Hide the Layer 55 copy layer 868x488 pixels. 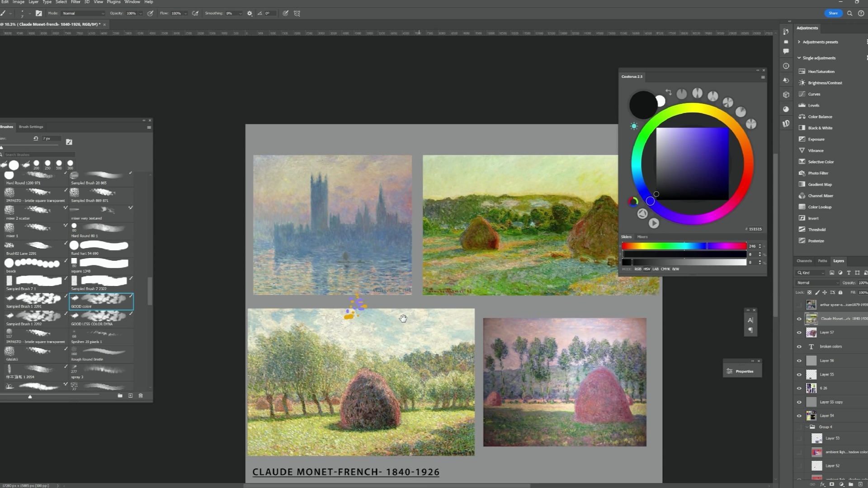pyautogui.click(x=799, y=402)
